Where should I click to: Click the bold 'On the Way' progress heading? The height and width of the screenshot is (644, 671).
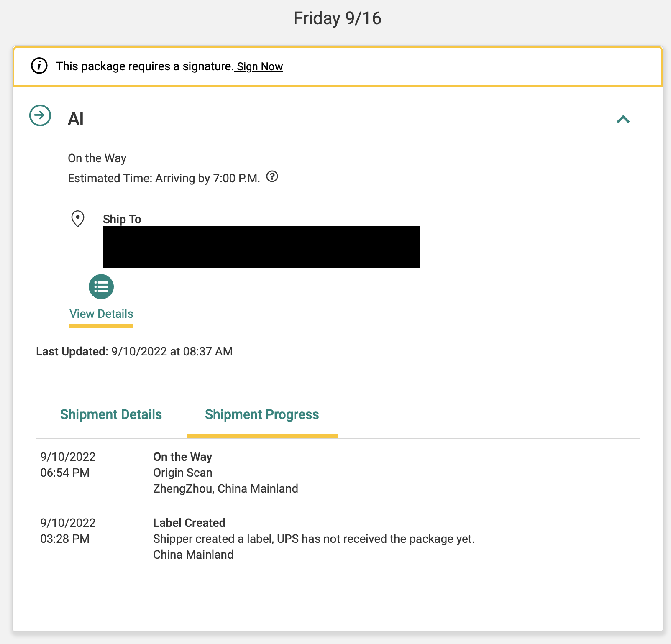pos(183,457)
